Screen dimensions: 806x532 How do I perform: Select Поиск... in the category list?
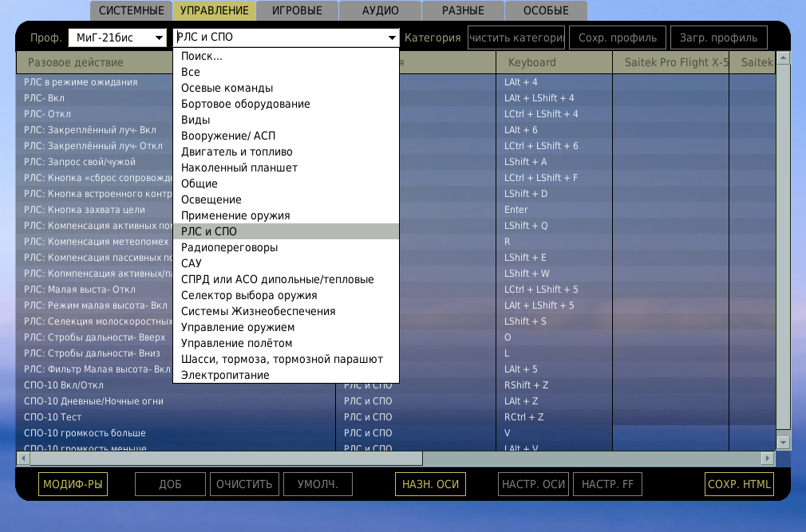(202, 57)
